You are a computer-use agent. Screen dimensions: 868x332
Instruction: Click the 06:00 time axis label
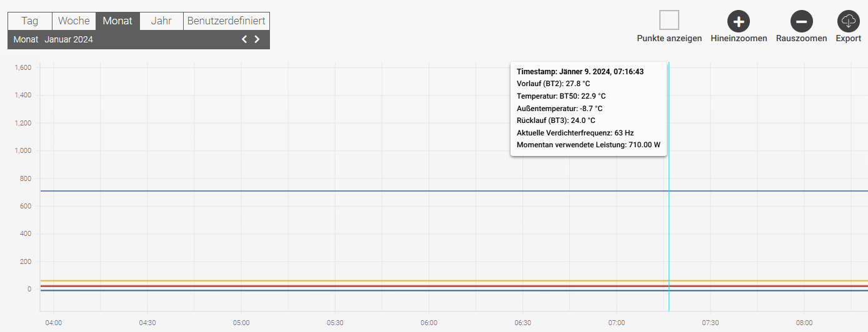(x=429, y=323)
